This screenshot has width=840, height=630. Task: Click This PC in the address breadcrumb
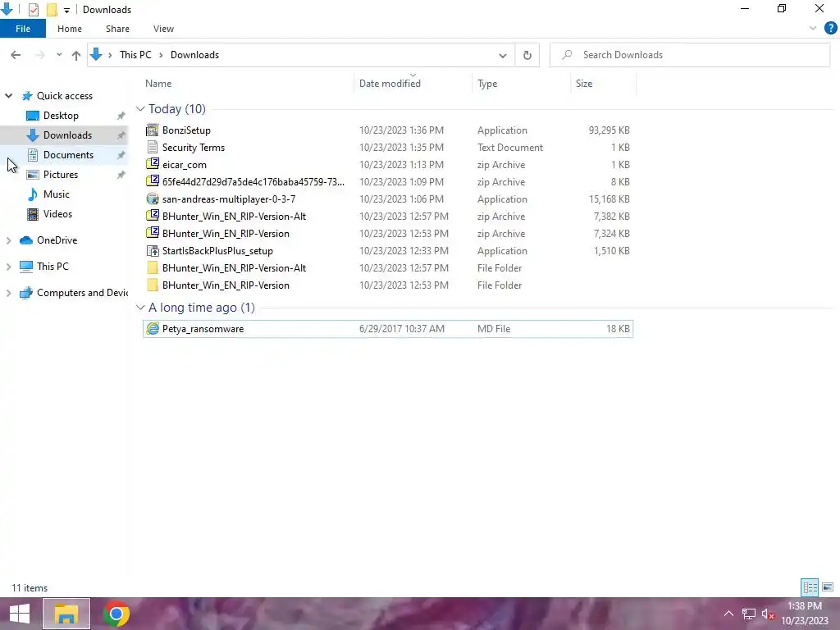[x=135, y=55]
